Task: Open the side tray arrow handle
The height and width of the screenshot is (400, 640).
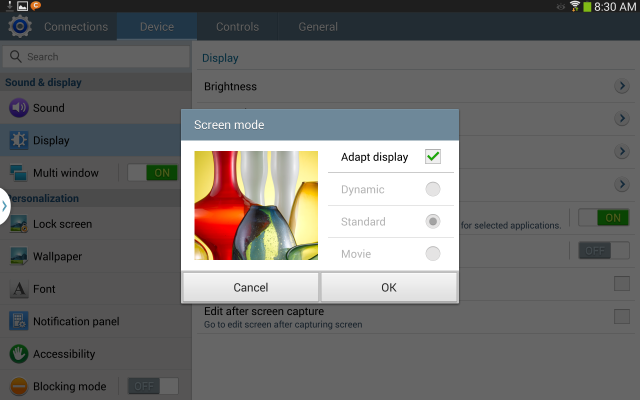Action: [x=4, y=206]
